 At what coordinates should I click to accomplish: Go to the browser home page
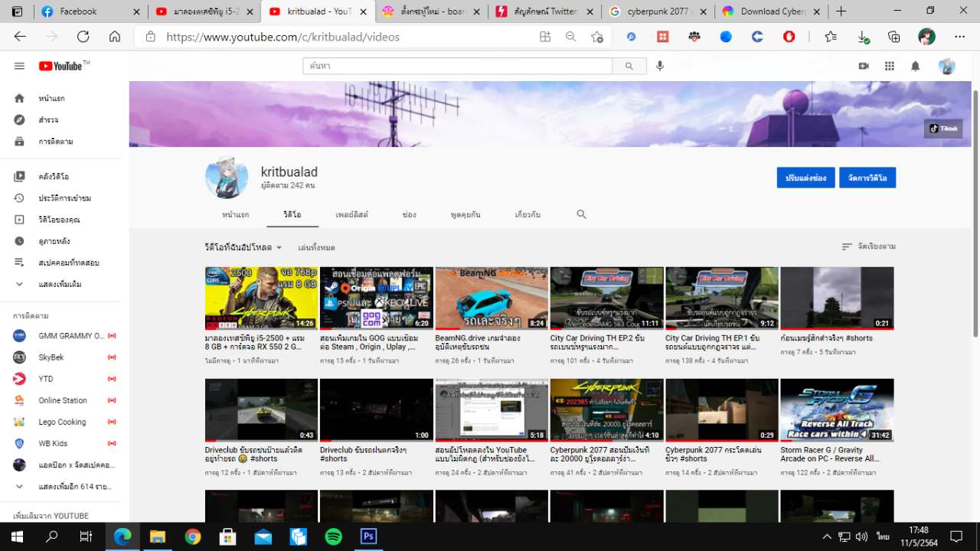click(x=115, y=37)
